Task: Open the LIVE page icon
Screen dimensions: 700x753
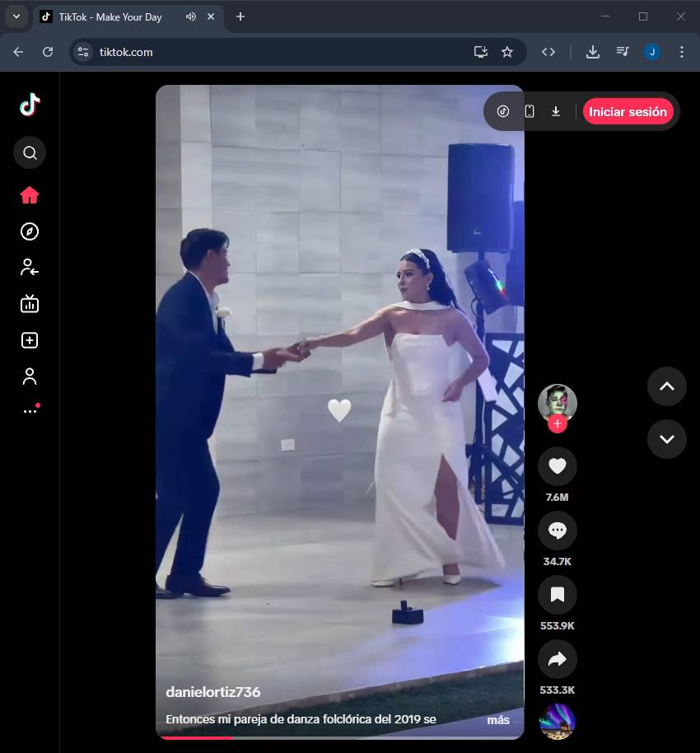Action: pyautogui.click(x=30, y=304)
